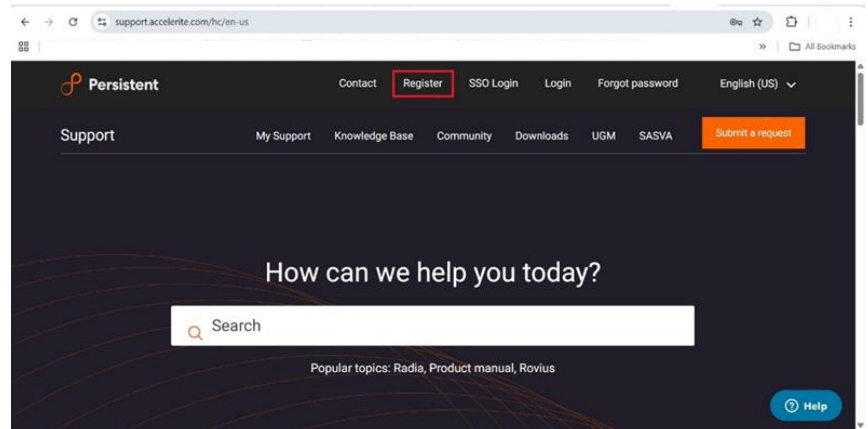This screenshot has width=868, height=429.
Task: Click inside the Search field
Action: point(433,326)
